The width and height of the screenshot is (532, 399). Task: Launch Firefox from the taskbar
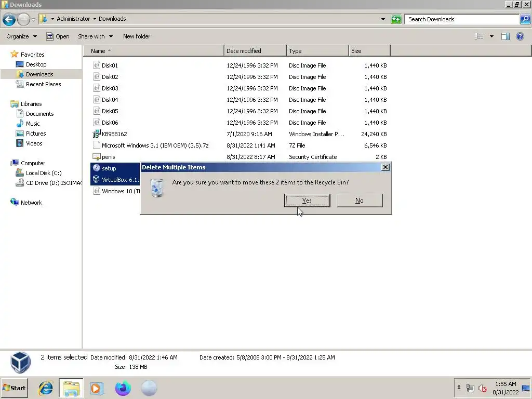click(x=123, y=388)
